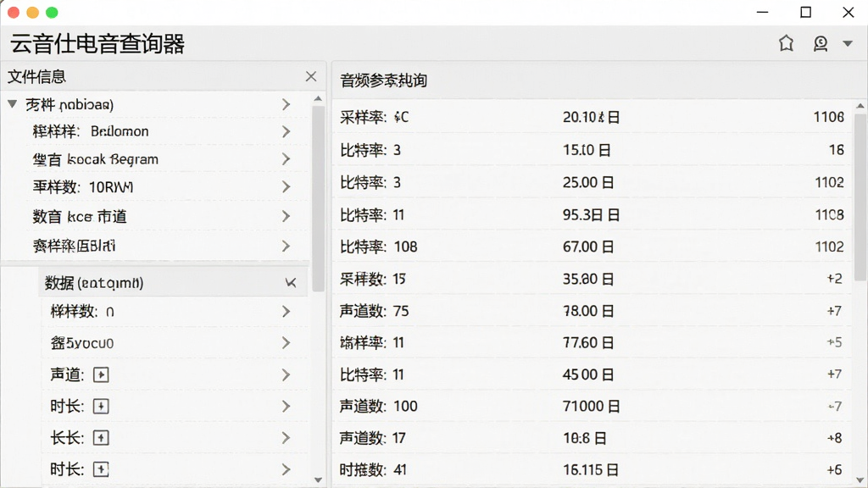Click the 67.00 日 cell
The image size is (868, 488).
click(x=588, y=247)
